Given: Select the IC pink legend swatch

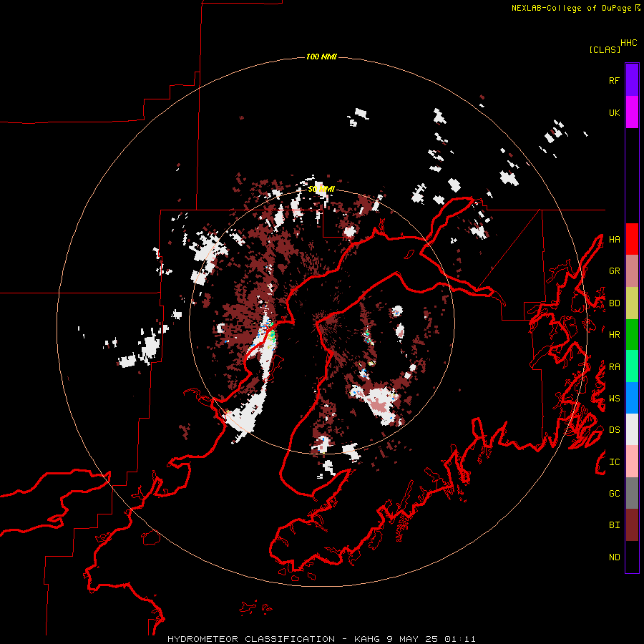Looking at the screenshot, I should click(x=632, y=462).
